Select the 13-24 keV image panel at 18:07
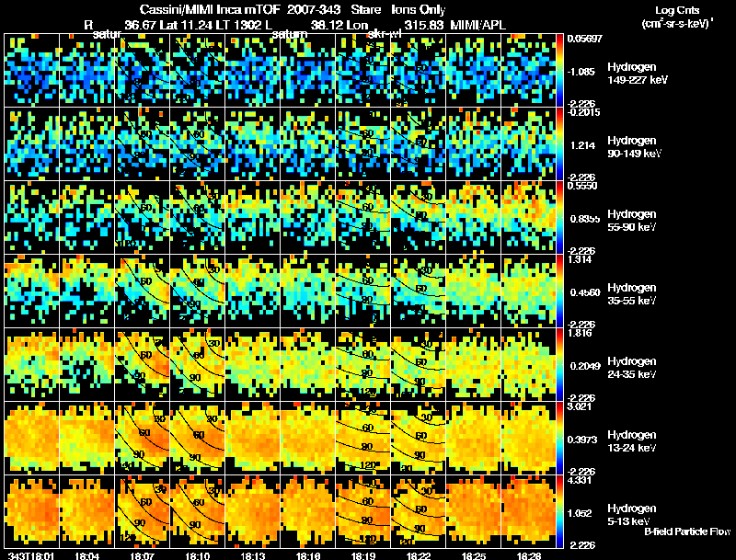This screenshot has width=736, height=560. [143, 439]
